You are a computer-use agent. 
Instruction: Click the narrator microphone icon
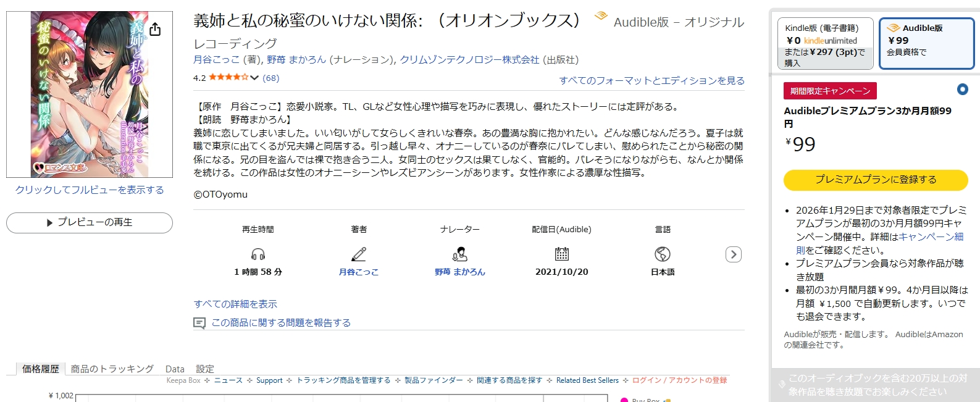[x=460, y=254]
